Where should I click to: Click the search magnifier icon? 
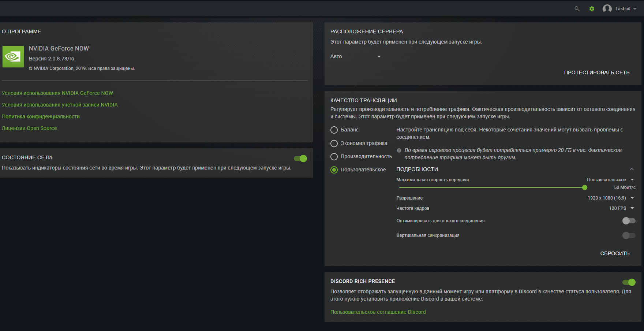click(x=577, y=9)
